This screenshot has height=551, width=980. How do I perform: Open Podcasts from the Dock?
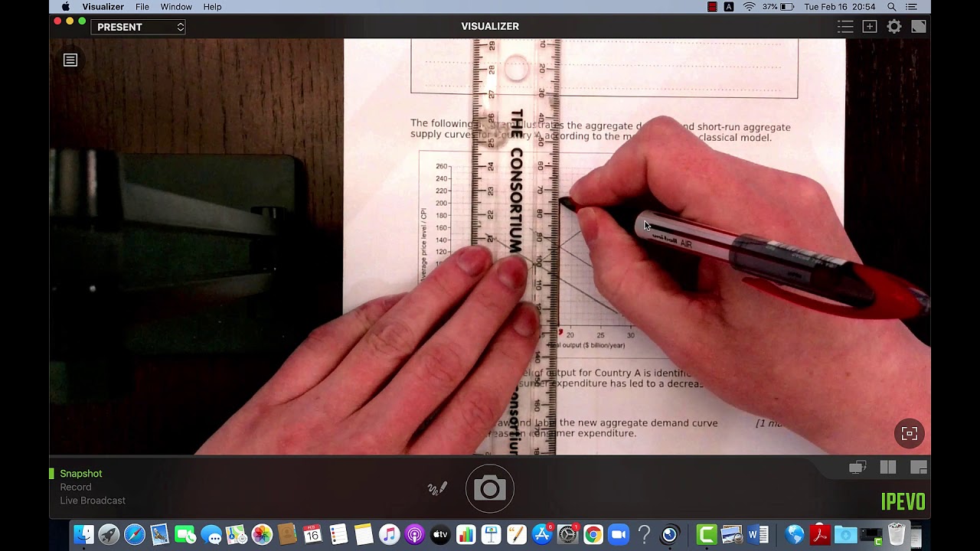coord(414,534)
